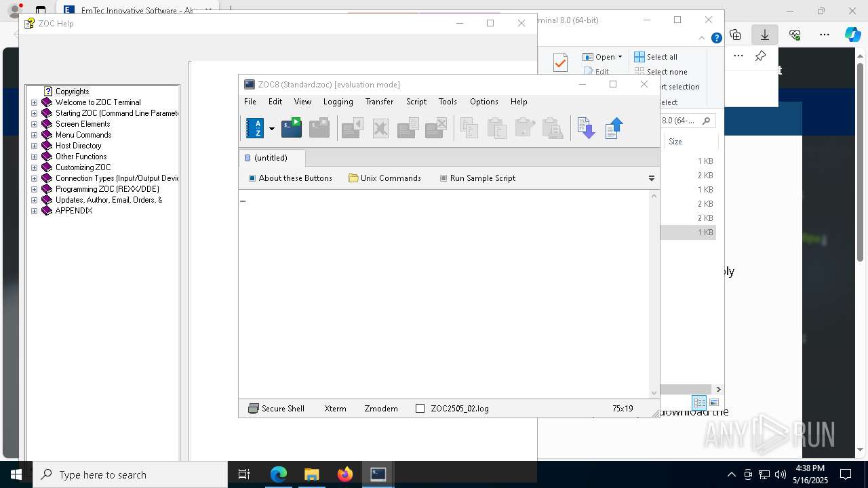Open the host directory A-Z phonebook icon
This screenshot has width=868, height=488.
254,127
